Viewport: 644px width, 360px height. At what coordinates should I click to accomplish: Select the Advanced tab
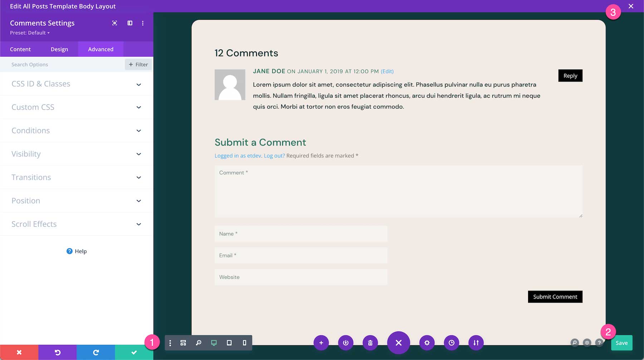[101, 49]
